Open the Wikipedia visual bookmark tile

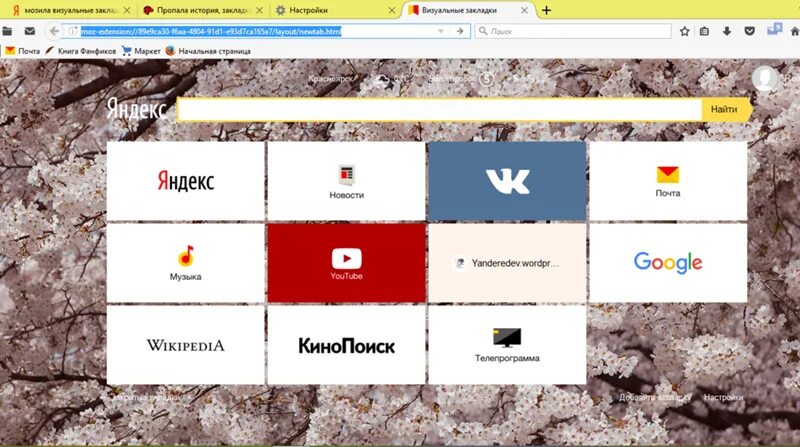click(x=186, y=345)
